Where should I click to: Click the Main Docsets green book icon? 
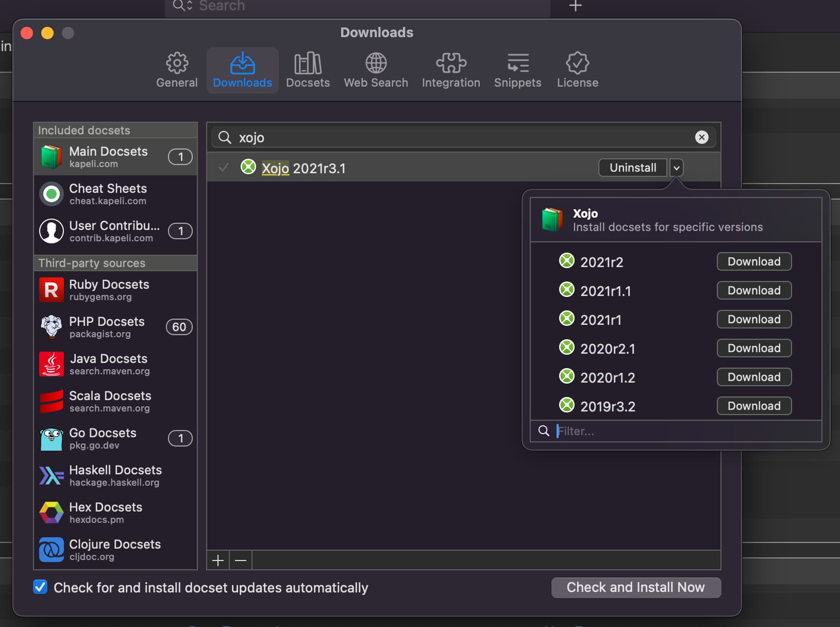[52, 157]
